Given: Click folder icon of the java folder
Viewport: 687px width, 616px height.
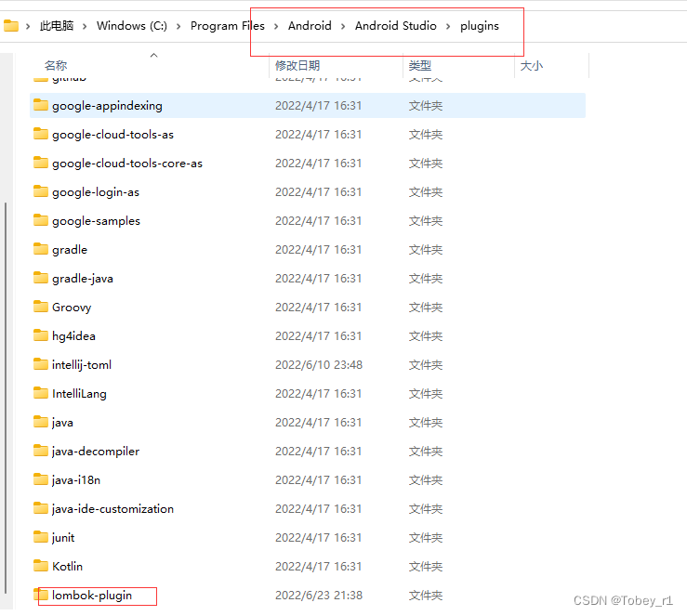Looking at the screenshot, I should pyautogui.click(x=41, y=422).
